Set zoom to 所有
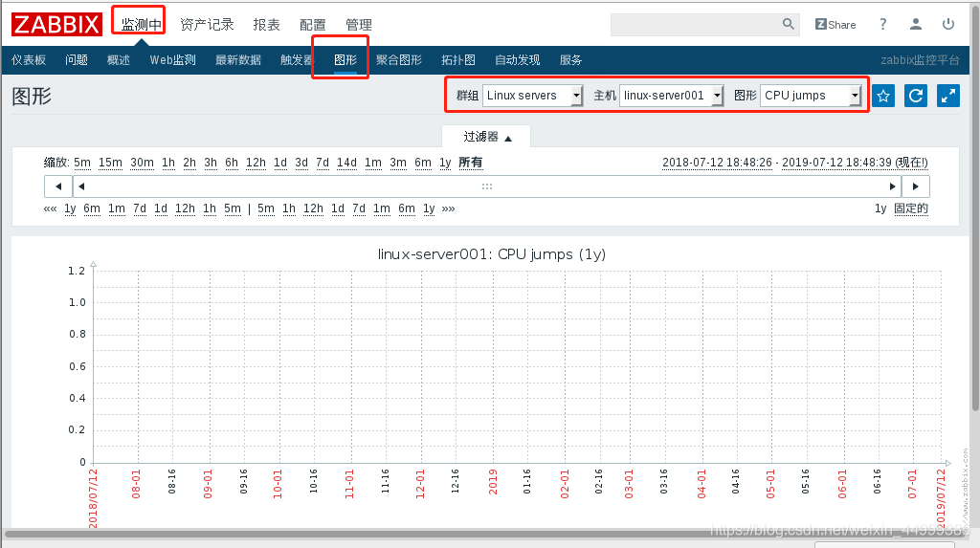Image resolution: width=980 pixels, height=548 pixels. coord(471,163)
